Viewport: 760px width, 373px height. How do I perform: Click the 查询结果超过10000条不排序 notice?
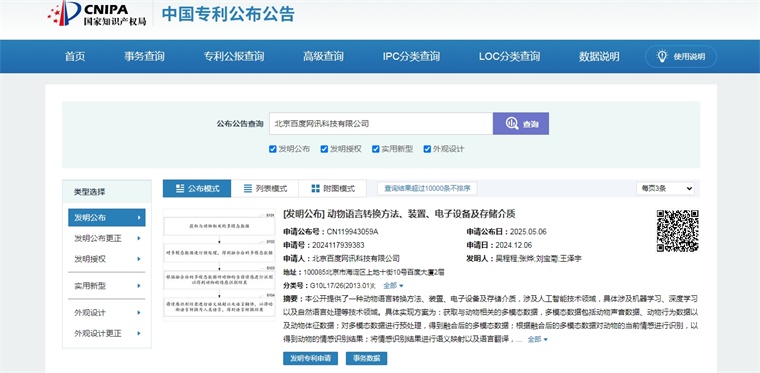(x=427, y=188)
